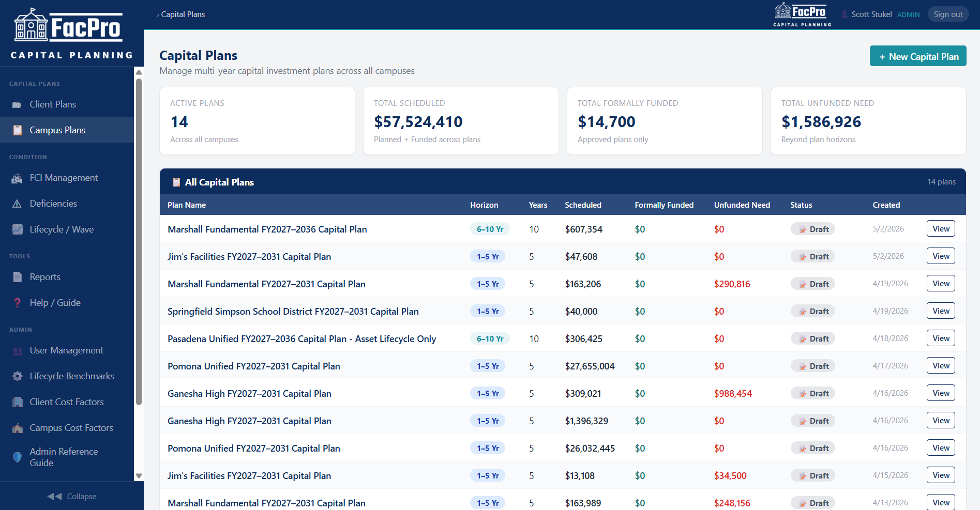The width and height of the screenshot is (980, 510).
Task: Navigate to Lifecycle / Wave
Action: click(67, 229)
